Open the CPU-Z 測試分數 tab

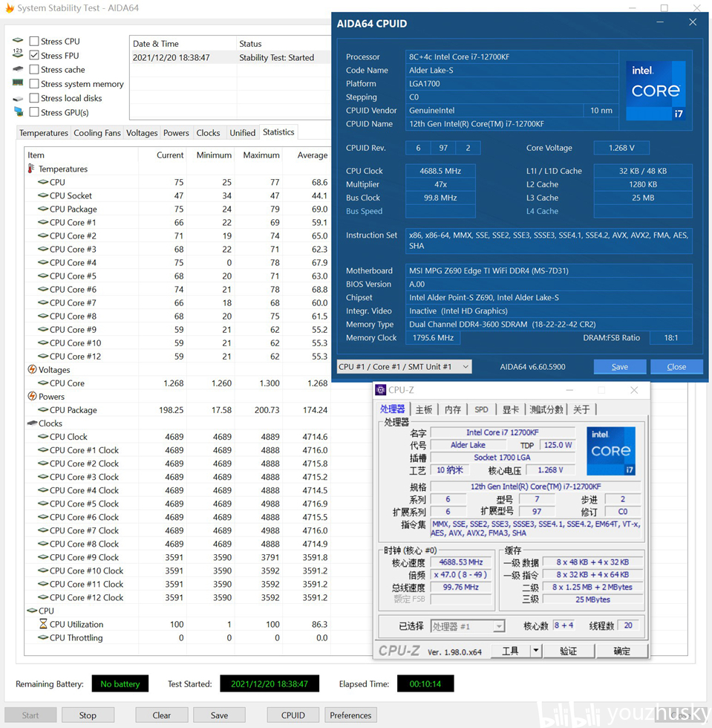(546, 409)
